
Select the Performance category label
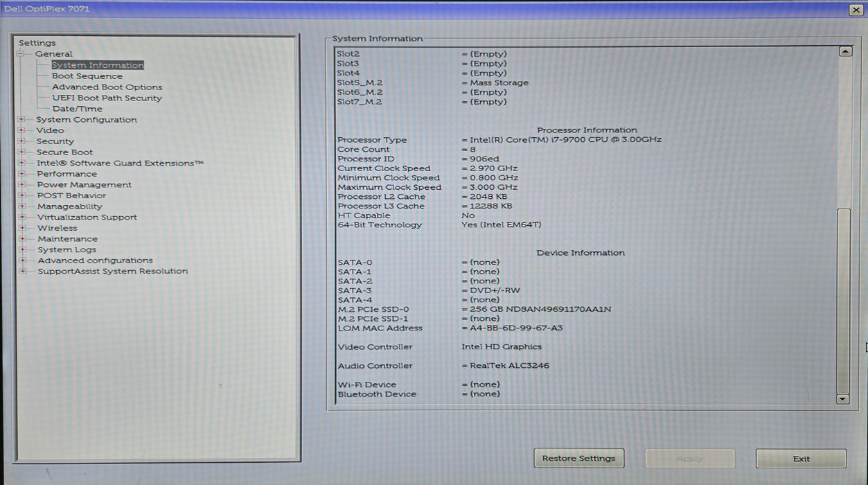[67, 174]
